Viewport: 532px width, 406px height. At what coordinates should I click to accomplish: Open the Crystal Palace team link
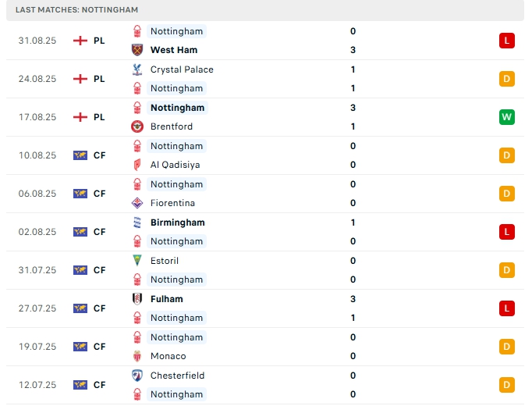(x=181, y=69)
